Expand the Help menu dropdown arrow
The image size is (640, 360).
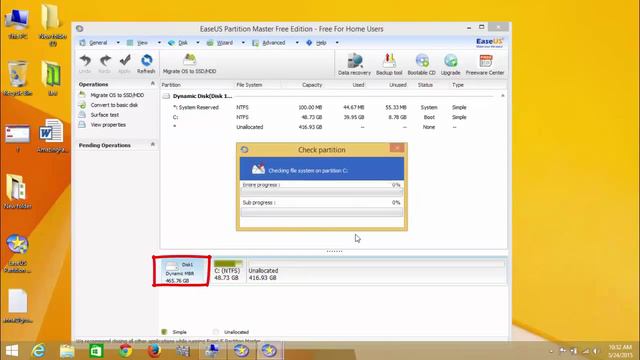(x=337, y=42)
